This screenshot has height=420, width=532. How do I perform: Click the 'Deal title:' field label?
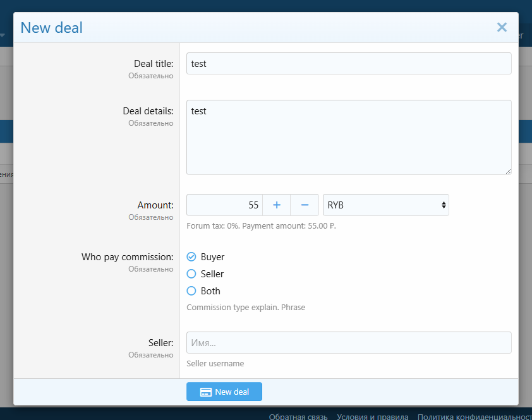[x=153, y=64]
